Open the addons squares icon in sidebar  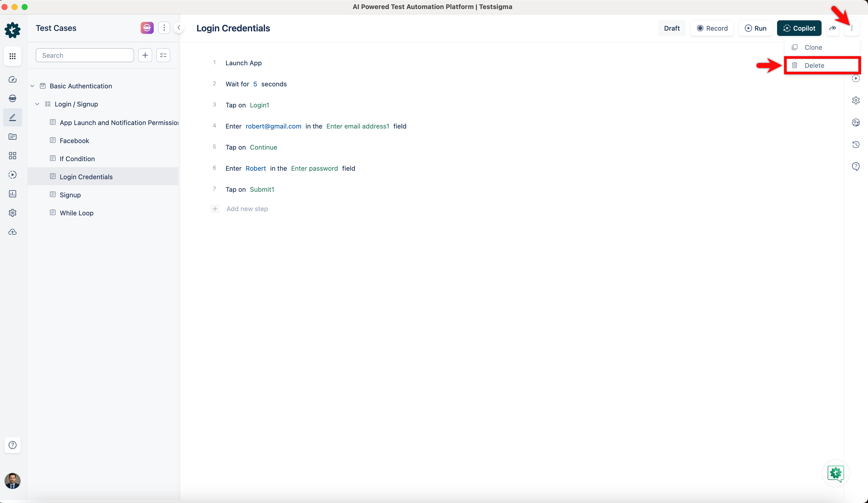pos(12,156)
